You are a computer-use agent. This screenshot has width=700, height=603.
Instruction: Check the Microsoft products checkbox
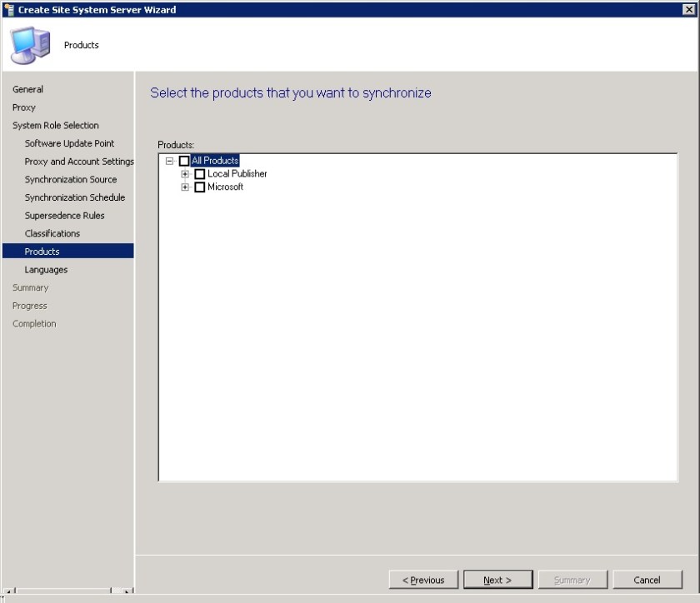click(199, 187)
